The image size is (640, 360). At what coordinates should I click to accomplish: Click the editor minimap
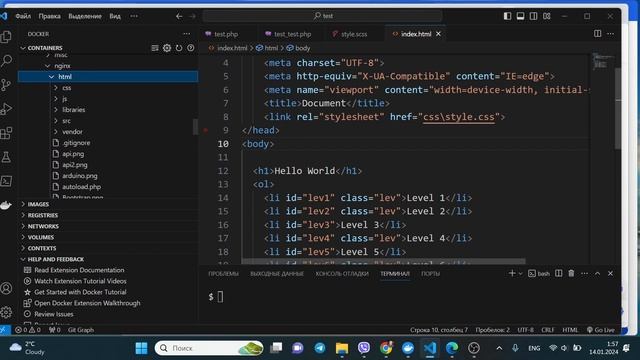tap(602, 61)
